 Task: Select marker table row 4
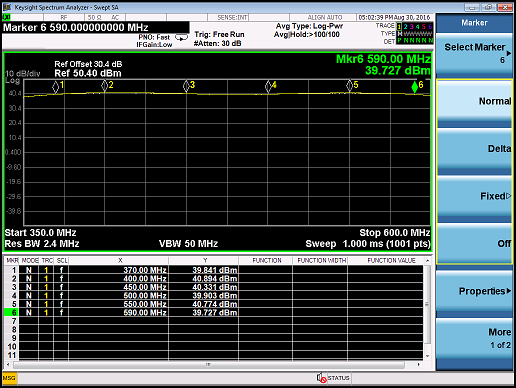[x=214, y=295]
